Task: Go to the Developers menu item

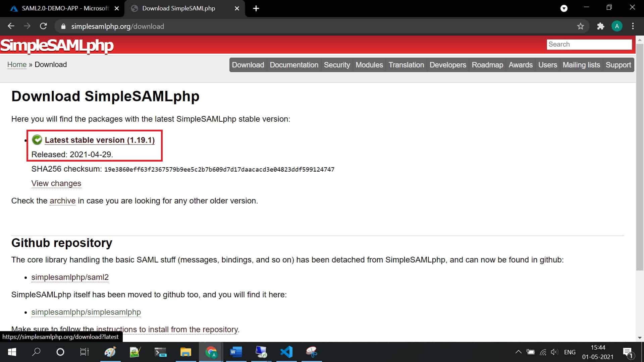Action: (x=448, y=65)
